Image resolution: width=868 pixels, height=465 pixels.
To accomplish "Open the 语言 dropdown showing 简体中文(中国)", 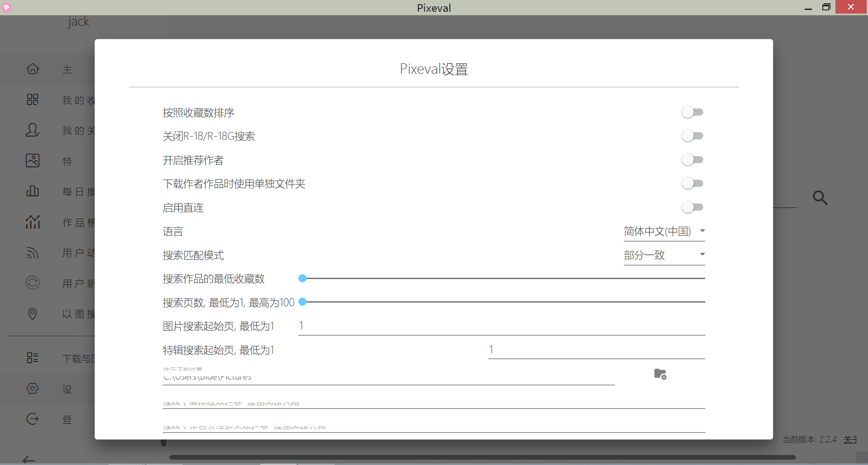I will [665, 232].
